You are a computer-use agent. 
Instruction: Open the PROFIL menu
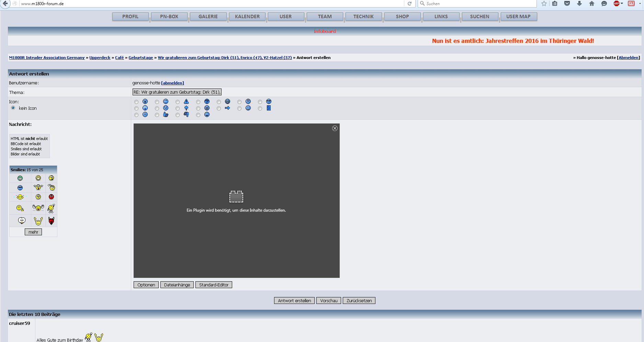[x=131, y=16]
